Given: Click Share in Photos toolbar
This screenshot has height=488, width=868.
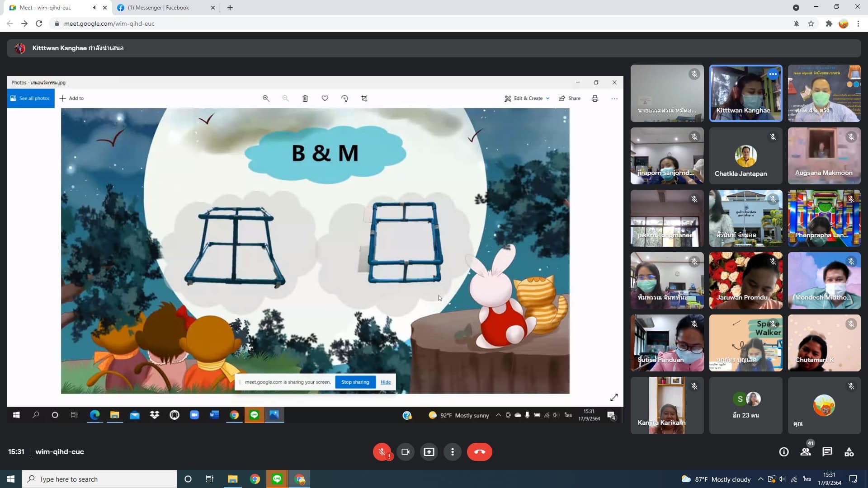Looking at the screenshot, I should coord(570,98).
